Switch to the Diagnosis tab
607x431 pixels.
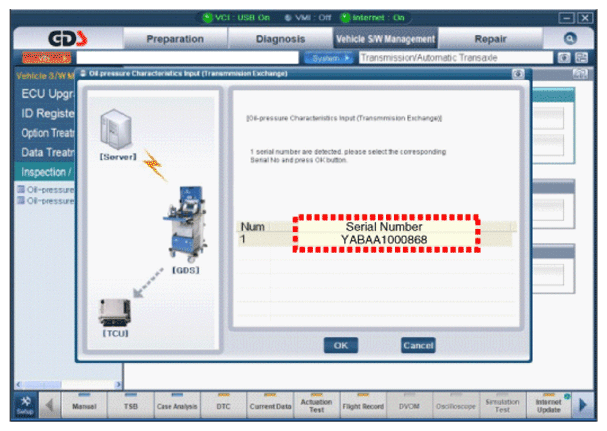(280, 39)
